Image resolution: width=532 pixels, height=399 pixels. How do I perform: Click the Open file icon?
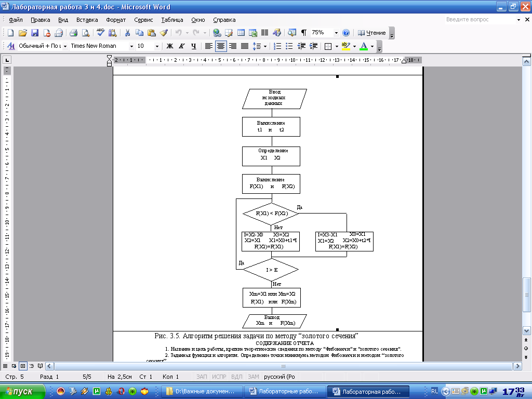(x=23, y=33)
